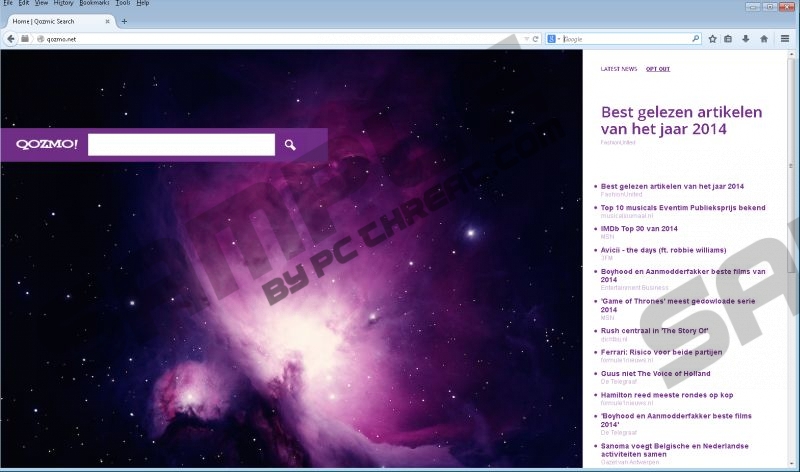Screen dimensions: 800x472
Task: Open the Bookmarks menu
Action: click(x=94, y=3)
